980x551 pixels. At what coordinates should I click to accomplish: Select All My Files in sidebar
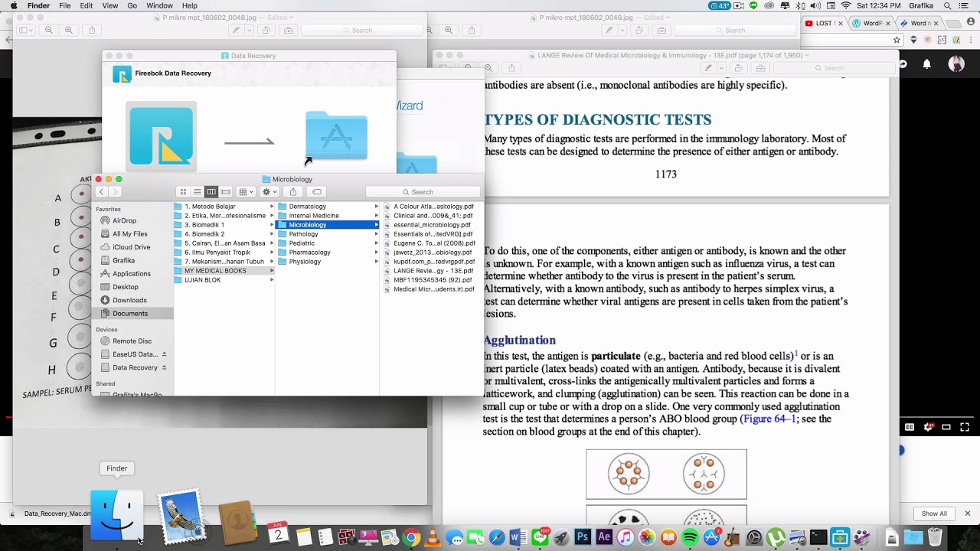[x=129, y=234]
